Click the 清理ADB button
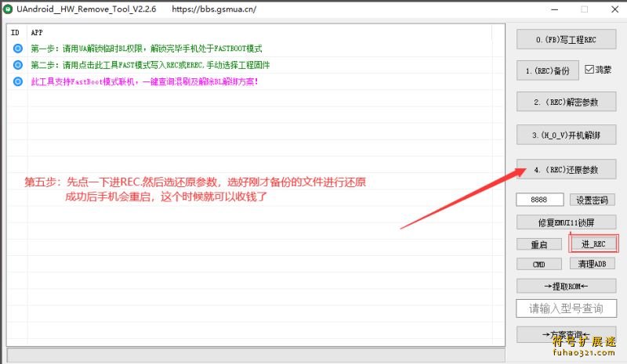Viewport: 627px width, 364px height. click(x=593, y=264)
